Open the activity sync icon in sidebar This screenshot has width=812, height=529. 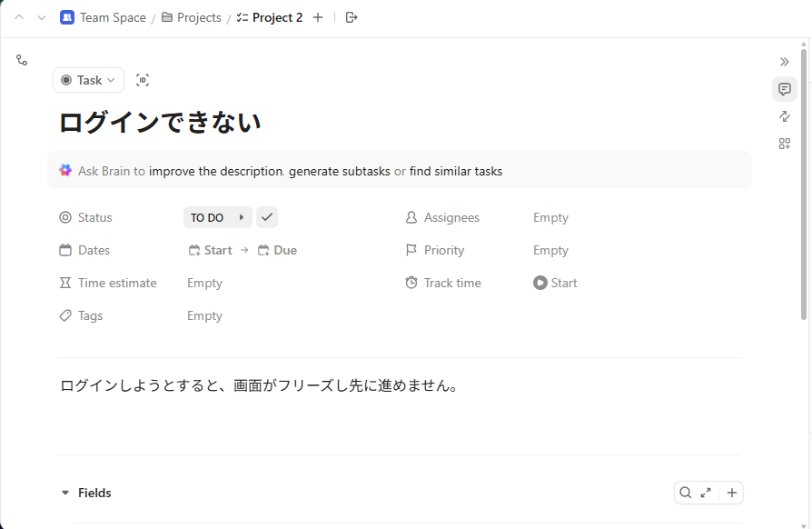tap(785, 116)
